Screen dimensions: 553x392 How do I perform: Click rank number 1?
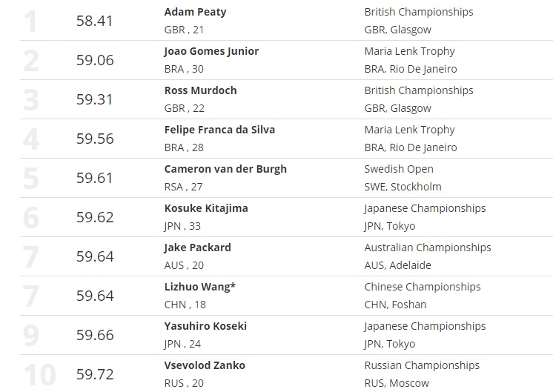[30, 21]
